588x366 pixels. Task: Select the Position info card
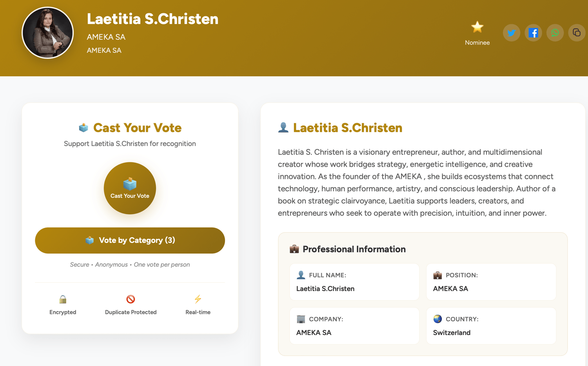pyautogui.click(x=491, y=282)
